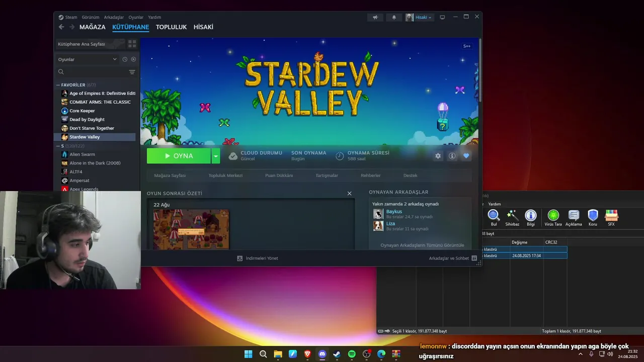
Task: Switch library to grid collections view
Action: (x=132, y=44)
